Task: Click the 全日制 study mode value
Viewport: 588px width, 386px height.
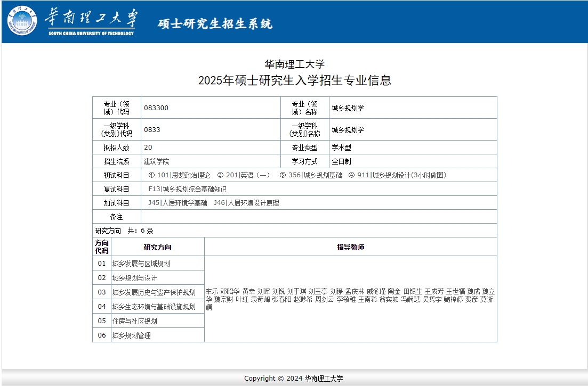Action: [x=341, y=161]
